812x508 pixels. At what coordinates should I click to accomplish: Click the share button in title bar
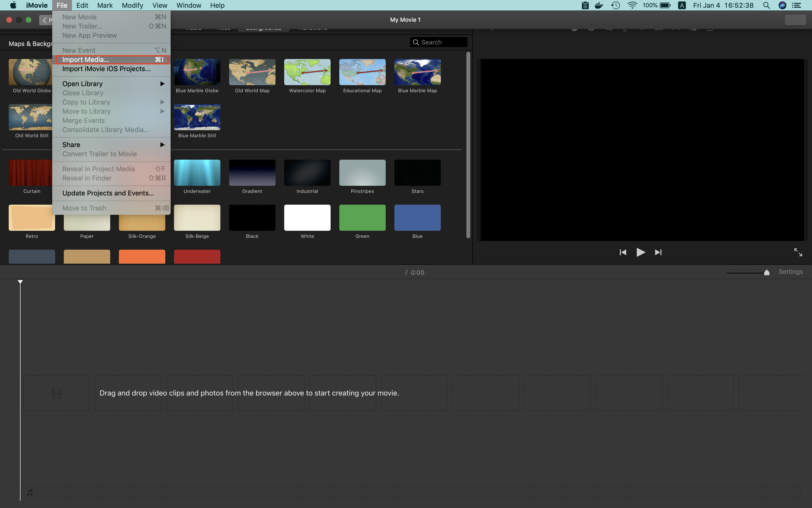795,20
